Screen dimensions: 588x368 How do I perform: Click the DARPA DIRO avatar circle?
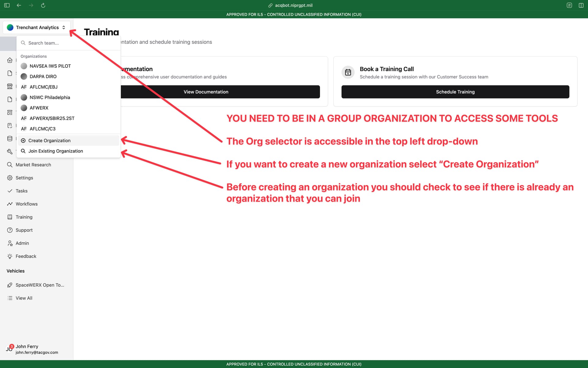point(24,77)
